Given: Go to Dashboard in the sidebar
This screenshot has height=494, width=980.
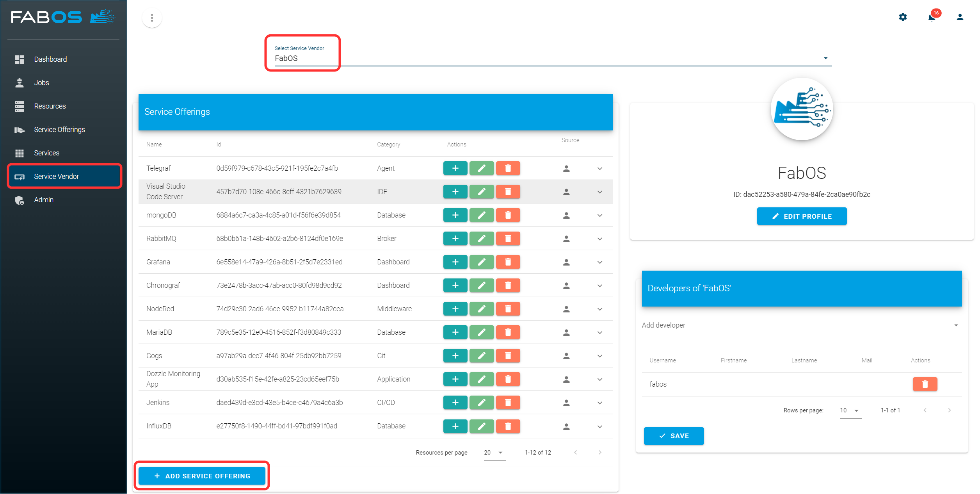Looking at the screenshot, I should point(50,59).
